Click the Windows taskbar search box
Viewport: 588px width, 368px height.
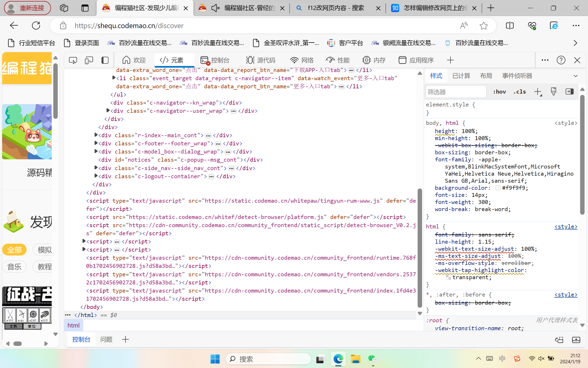tap(268, 359)
